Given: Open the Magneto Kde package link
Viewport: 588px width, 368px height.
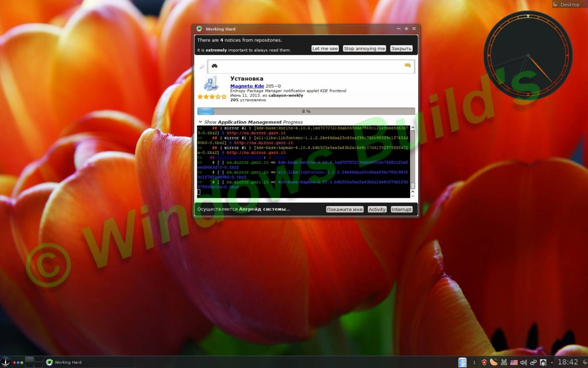Looking at the screenshot, I should tap(247, 86).
